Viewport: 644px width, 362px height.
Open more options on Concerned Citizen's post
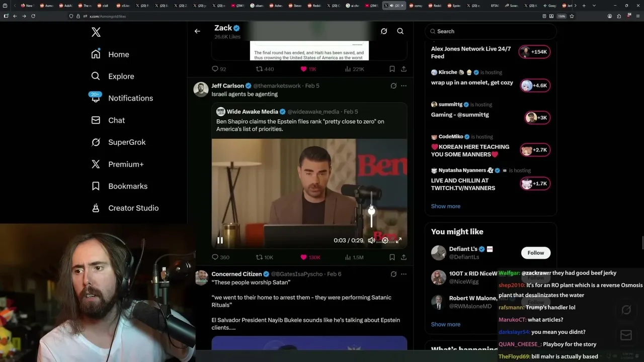[x=404, y=274]
